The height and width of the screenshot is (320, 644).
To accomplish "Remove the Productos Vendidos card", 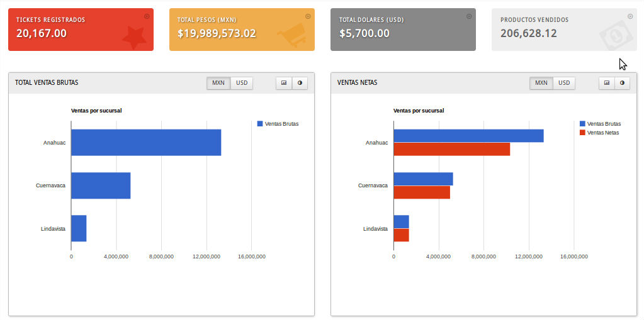I will [x=630, y=16].
